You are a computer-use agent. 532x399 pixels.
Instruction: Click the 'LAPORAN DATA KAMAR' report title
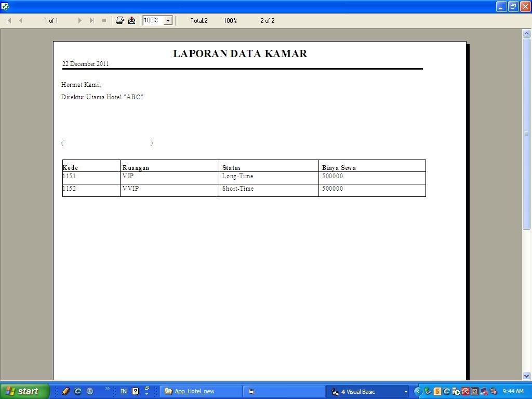(240, 54)
